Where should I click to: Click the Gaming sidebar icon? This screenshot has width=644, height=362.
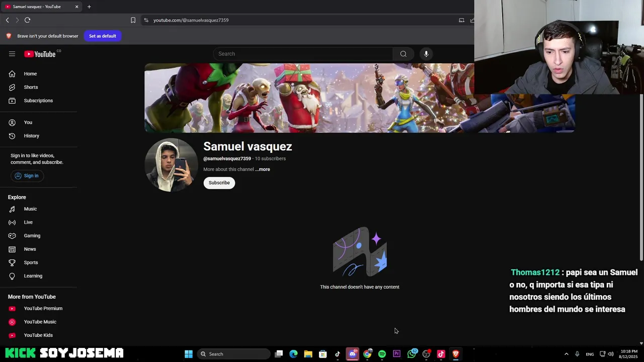tap(12, 236)
